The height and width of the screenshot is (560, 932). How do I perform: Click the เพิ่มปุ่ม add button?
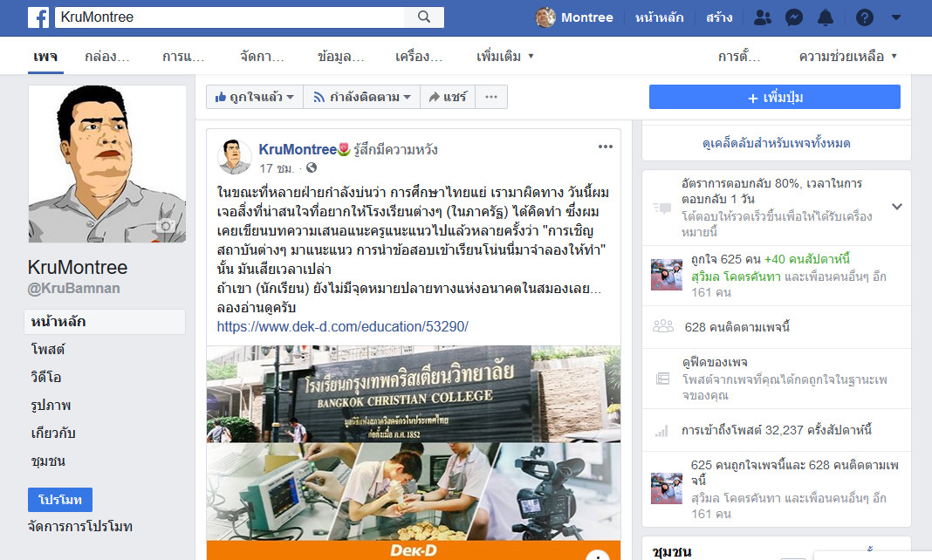click(x=775, y=97)
